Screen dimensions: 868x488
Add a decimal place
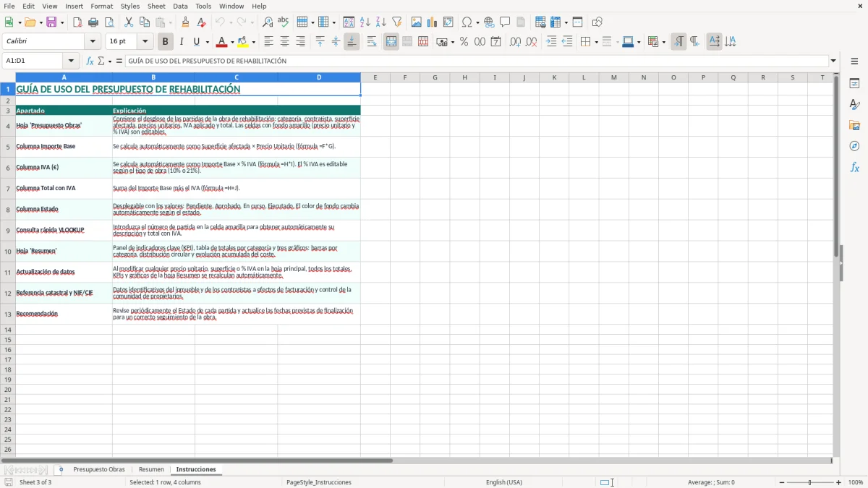point(515,42)
